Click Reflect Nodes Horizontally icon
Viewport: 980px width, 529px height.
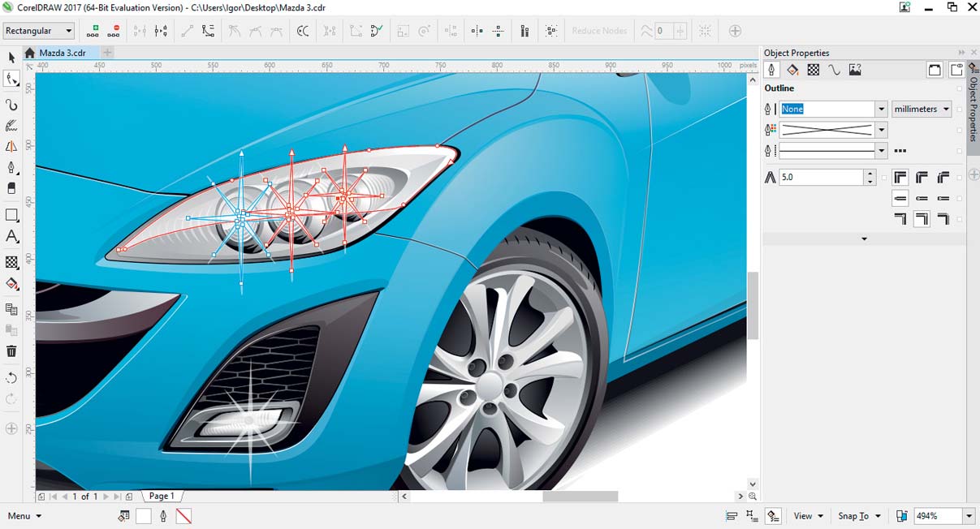click(477, 31)
